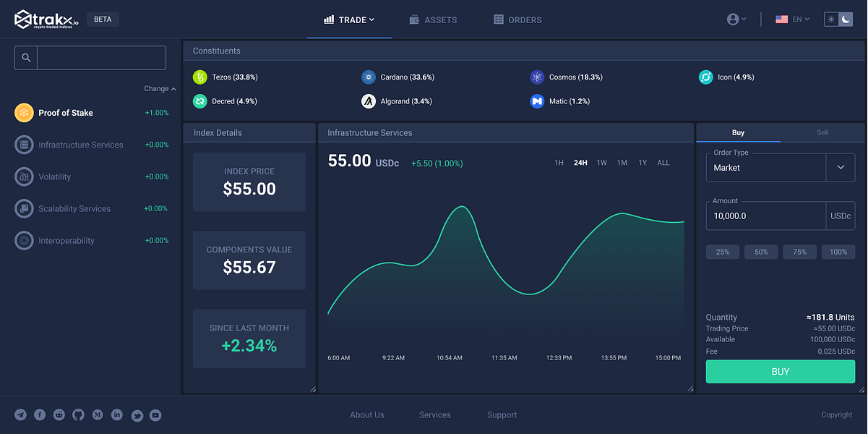Switch to the Buy tab

pyautogui.click(x=738, y=132)
